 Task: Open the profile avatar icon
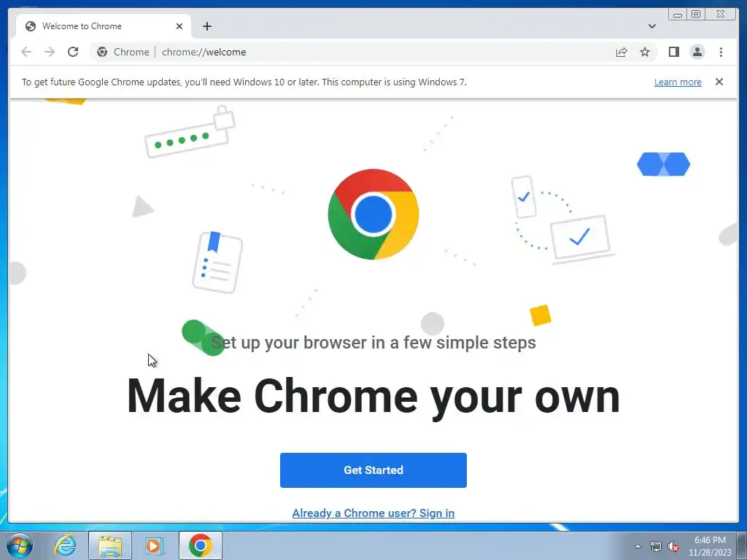pos(697,52)
